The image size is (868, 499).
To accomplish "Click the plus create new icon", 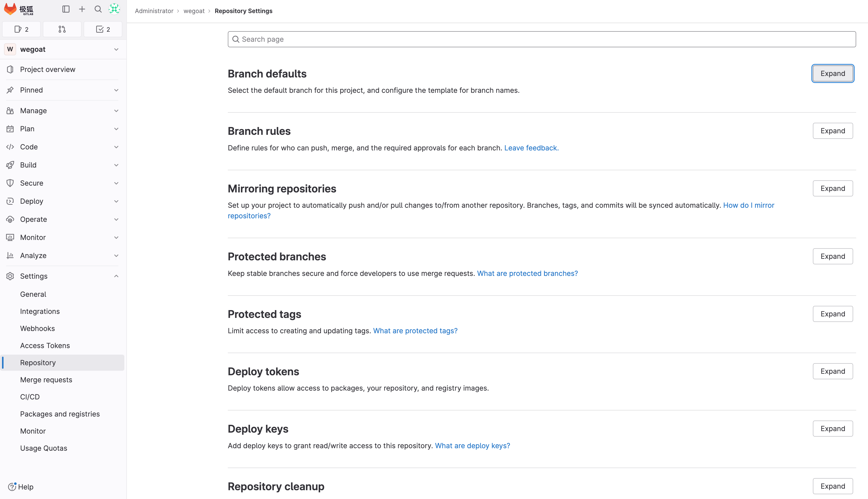I will click(82, 9).
